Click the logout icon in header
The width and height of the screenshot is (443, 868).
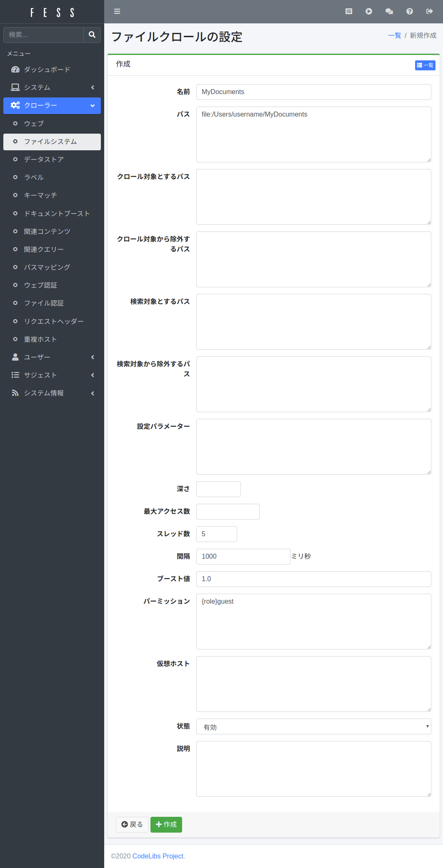pyautogui.click(x=429, y=11)
